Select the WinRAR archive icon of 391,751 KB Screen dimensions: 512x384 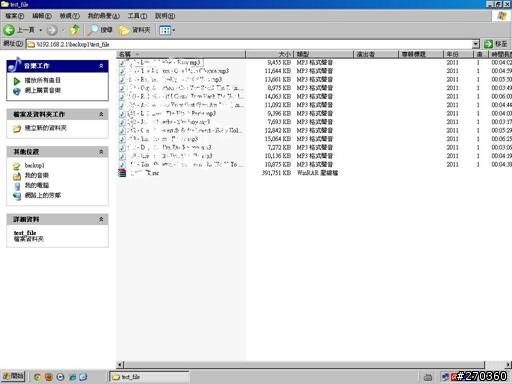click(x=122, y=173)
